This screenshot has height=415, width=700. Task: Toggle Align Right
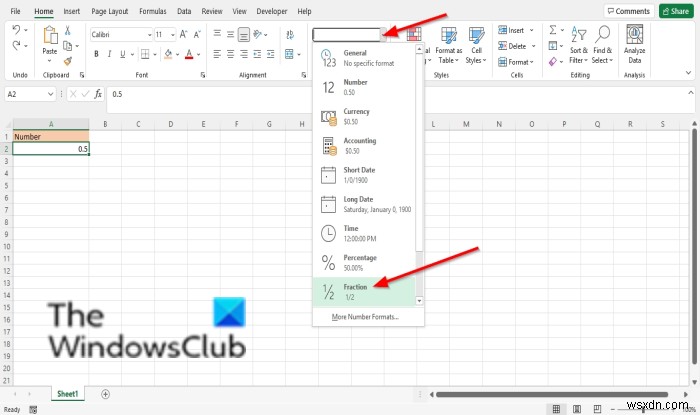pyautogui.click(x=244, y=54)
